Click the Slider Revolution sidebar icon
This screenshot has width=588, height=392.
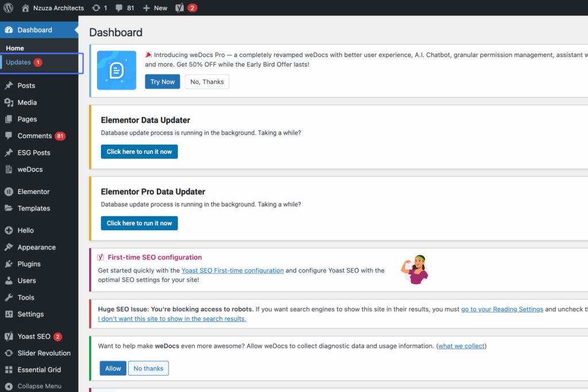(x=9, y=353)
